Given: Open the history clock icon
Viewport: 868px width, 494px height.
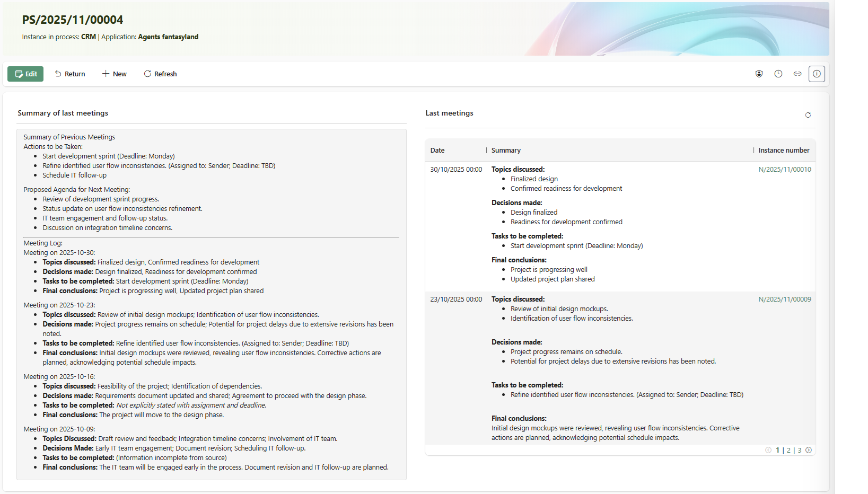Looking at the screenshot, I should pos(778,74).
